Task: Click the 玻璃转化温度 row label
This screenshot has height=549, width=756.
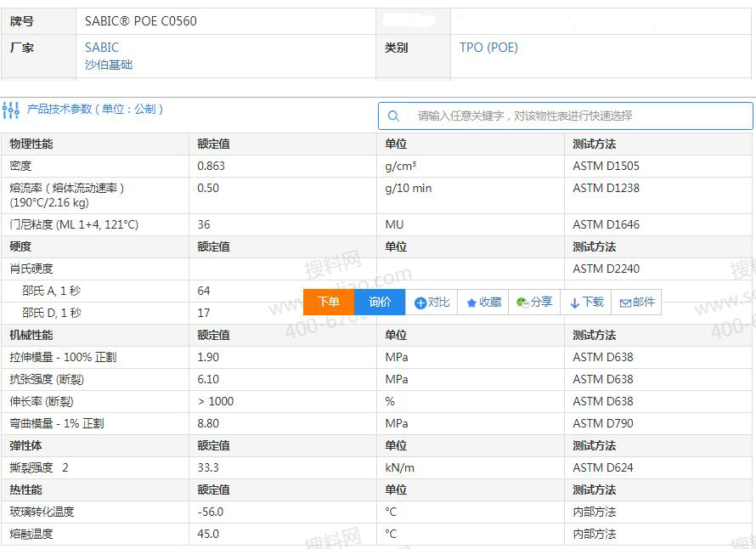Action: 42,512
